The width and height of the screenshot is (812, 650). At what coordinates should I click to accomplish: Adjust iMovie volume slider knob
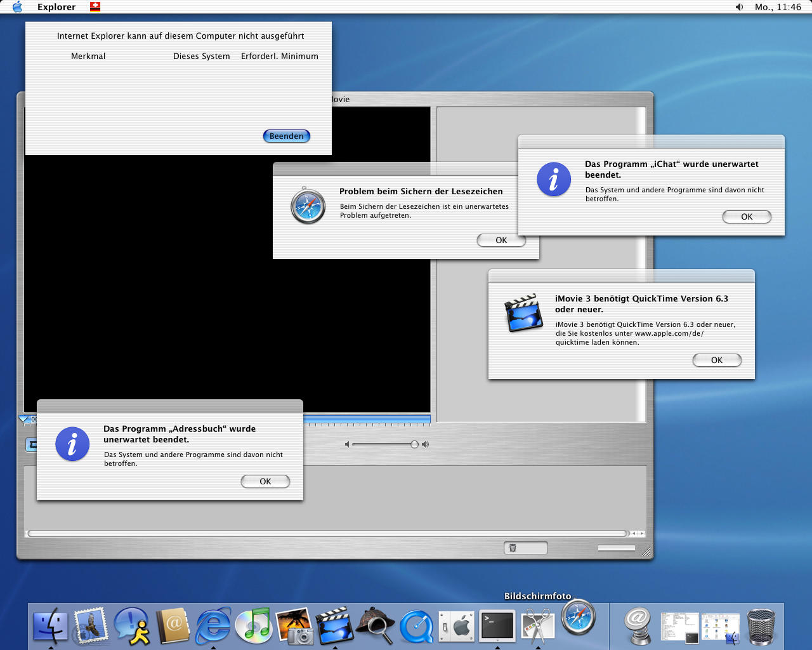click(414, 444)
